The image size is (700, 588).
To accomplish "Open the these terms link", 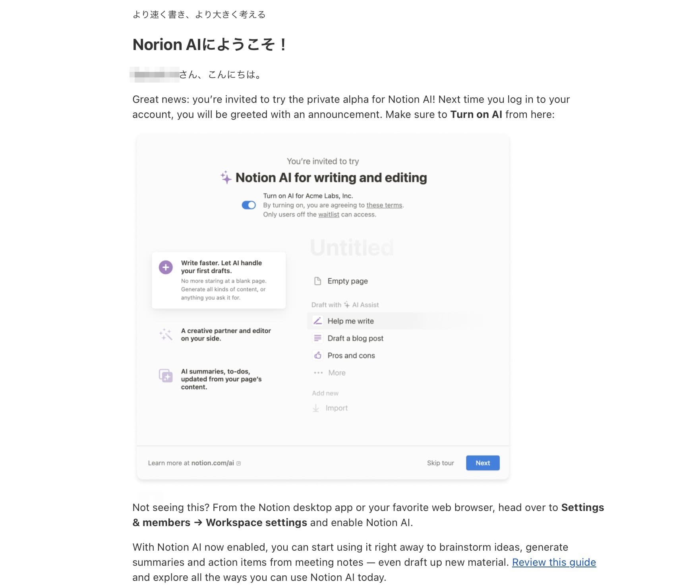I will (384, 205).
